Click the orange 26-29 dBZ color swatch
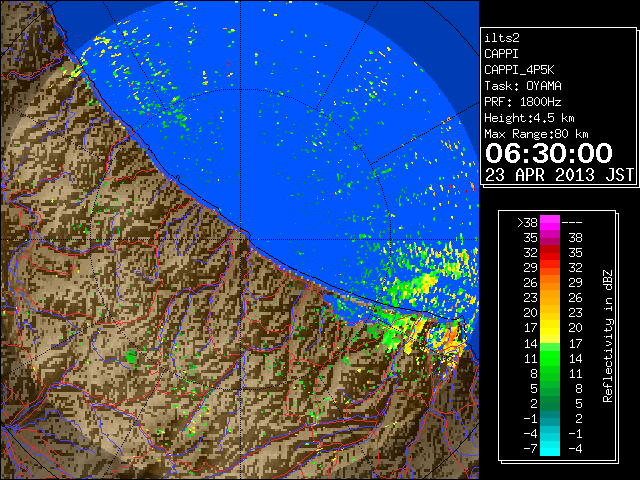The height and width of the screenshot is (480, 640). 550,282
